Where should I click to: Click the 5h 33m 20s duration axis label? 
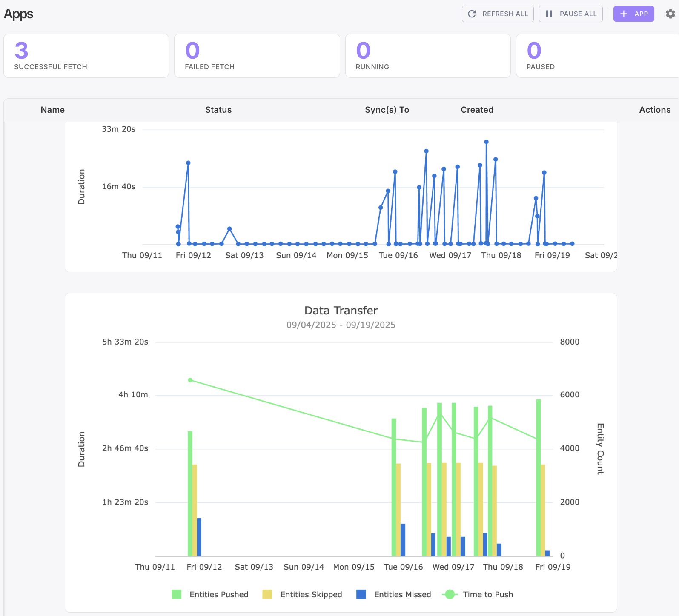coord(125,342)
